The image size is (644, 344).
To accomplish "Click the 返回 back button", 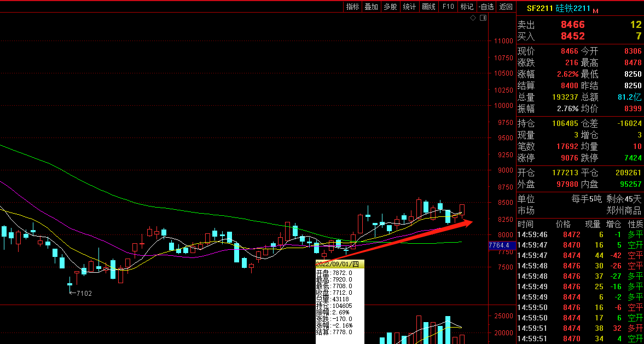I will click(506, 7).
